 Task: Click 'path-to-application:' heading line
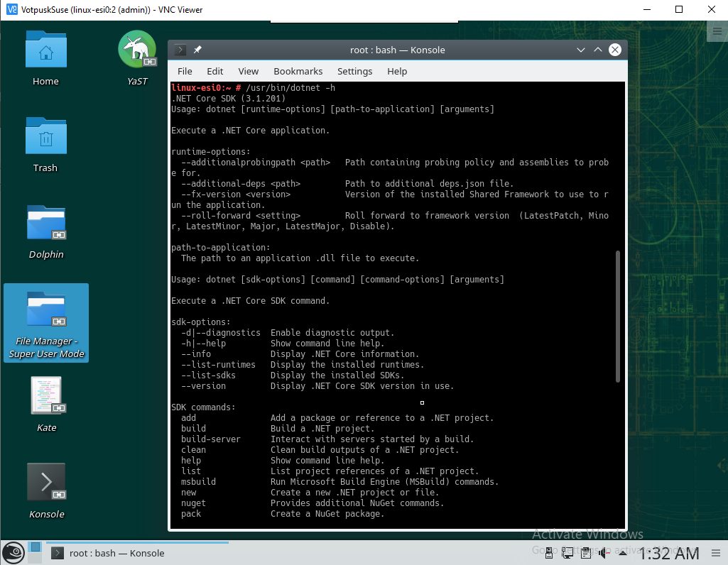[x=221, y=247]
